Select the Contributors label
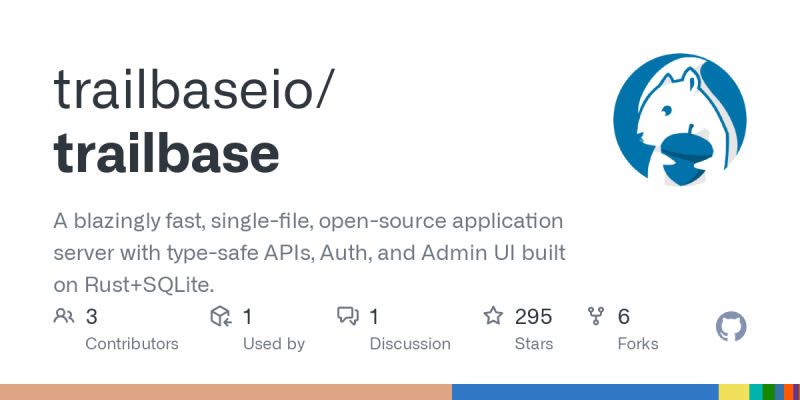 (x=132, y=344)
